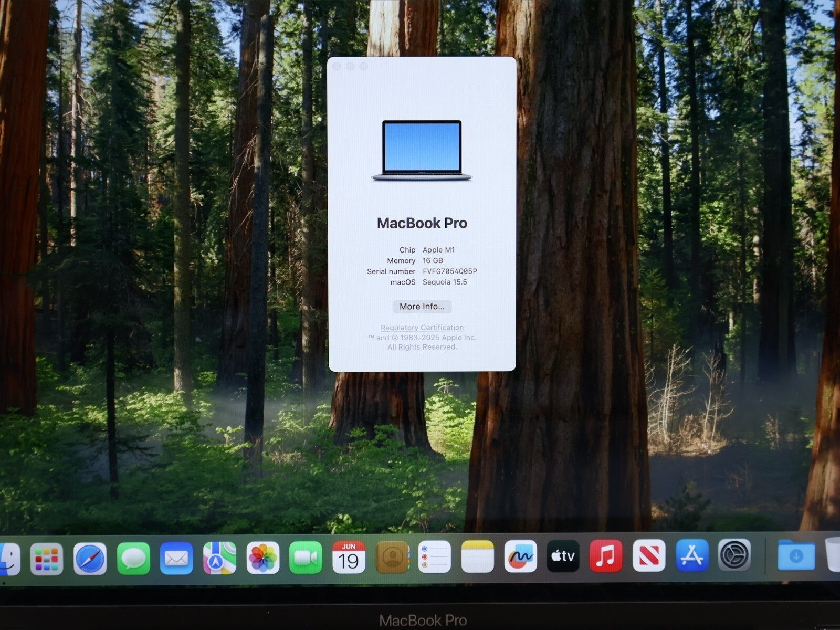Click the 16 GB memory value
This screenshot has height=630, width=840.
point(433,260)
